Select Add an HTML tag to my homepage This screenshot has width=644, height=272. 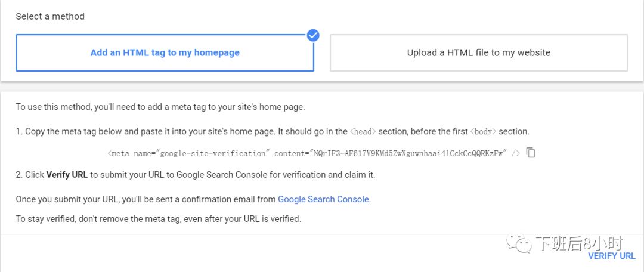point(165,52)
